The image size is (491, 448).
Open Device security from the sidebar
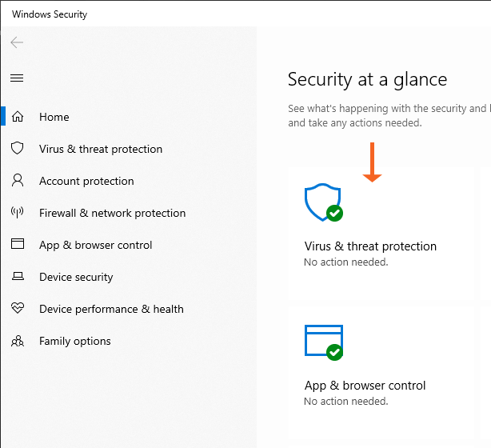76,277
